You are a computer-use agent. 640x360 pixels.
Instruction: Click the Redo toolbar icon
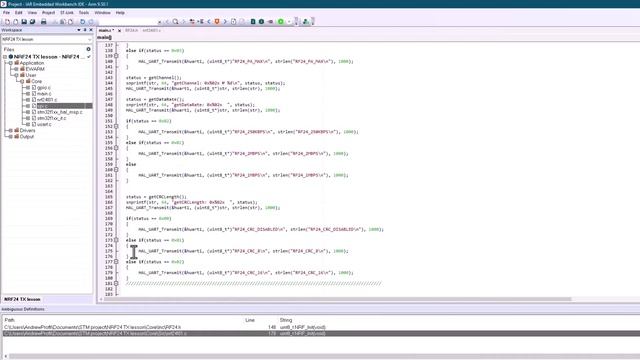coord(91,22)
